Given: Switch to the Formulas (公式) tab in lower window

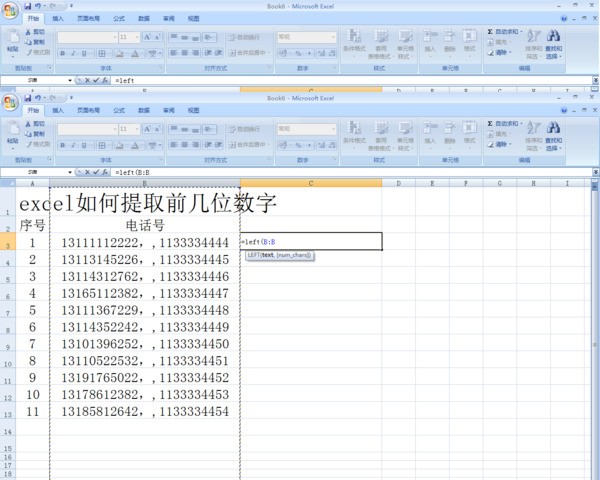Looking at the screenshot, I should (119, 111).
